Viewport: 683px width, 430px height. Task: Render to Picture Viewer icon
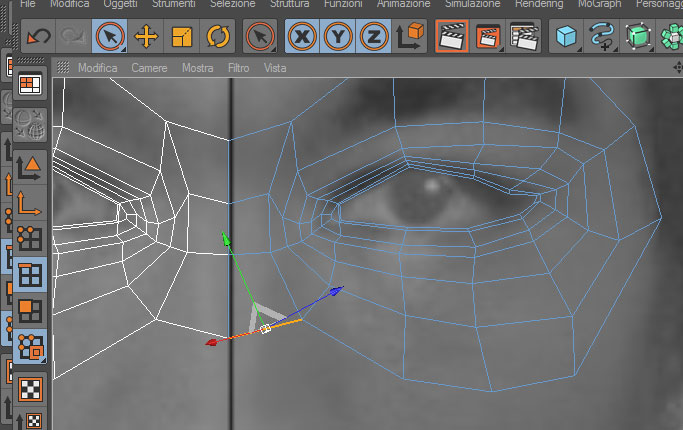(x=487, y=36)
